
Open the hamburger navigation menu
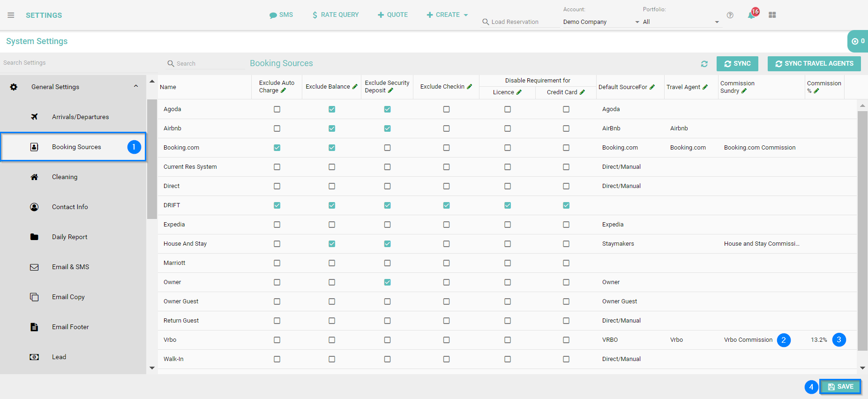pyautogui.click(x=11, y=15)
